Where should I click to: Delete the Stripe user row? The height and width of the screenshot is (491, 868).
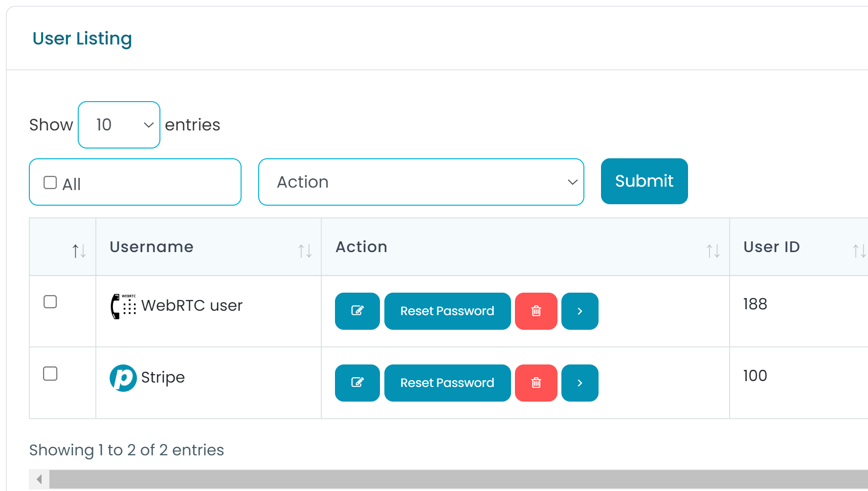[536, 383]
